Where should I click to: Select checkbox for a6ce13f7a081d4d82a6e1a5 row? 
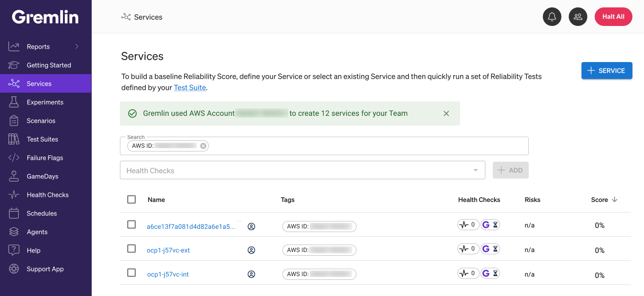[x=131, y=225]
